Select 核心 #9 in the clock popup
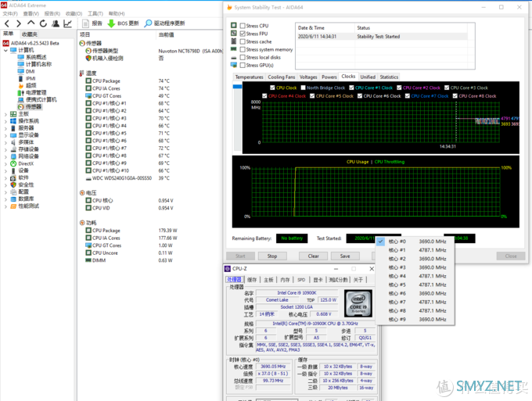Image resolution: width=532 pixels, height=401 pixels. coord(415,319)
